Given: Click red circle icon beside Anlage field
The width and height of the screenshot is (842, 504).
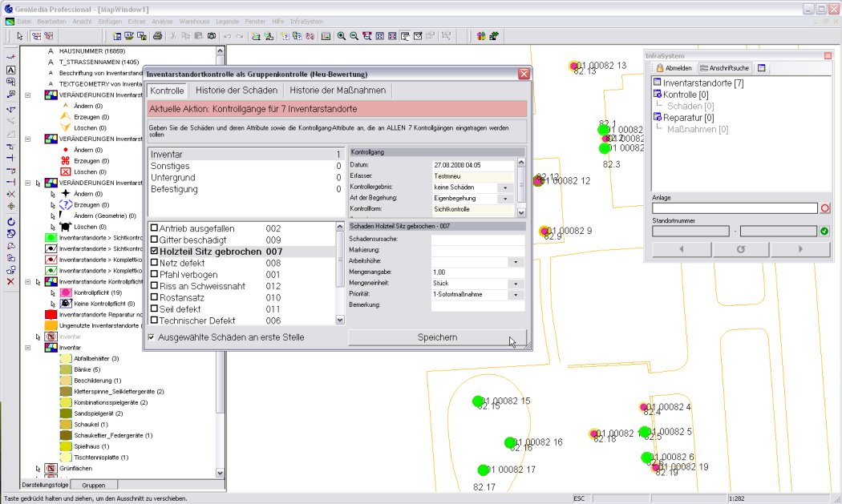Looking at the screenshot, I should click(x=824, y=208).
